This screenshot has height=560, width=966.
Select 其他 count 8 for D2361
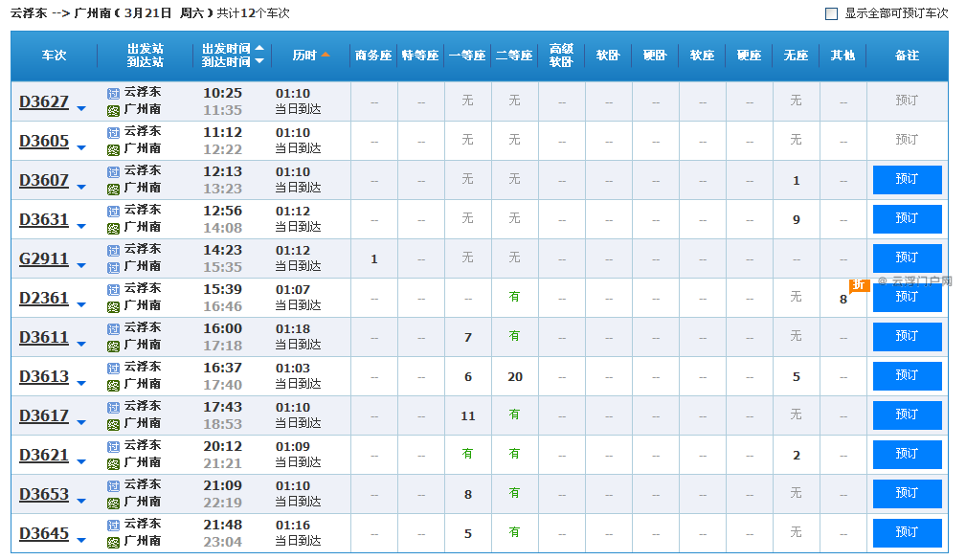(843, 300)
